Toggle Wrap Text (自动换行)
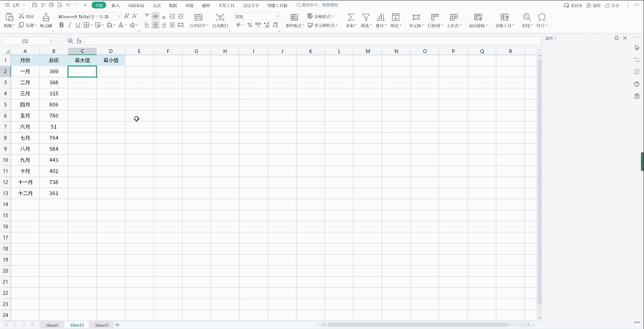 tap(220, 20)
